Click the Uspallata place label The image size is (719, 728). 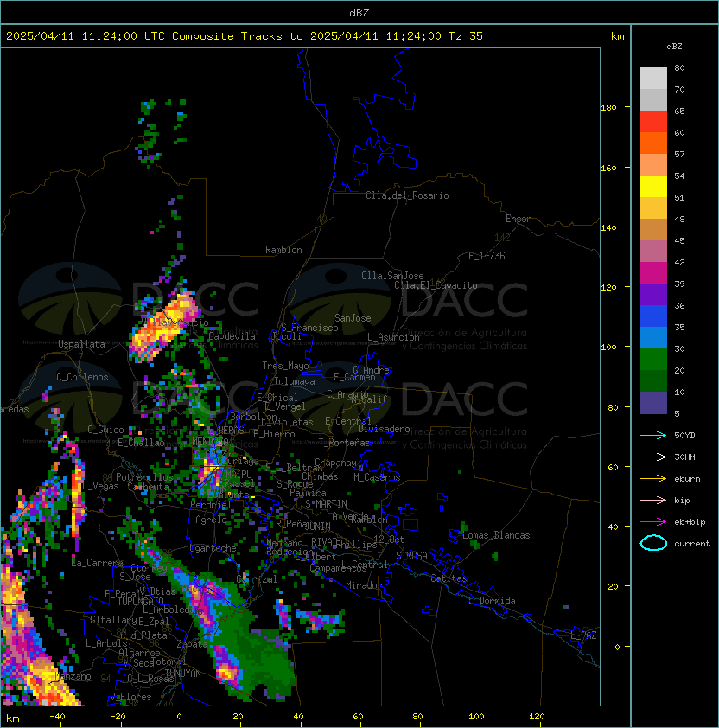coord(81,344)
